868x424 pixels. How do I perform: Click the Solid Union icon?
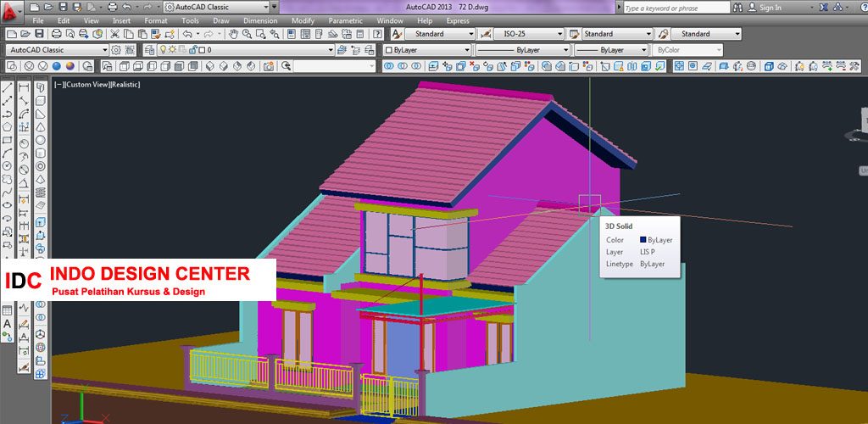[x=388, y=66]
